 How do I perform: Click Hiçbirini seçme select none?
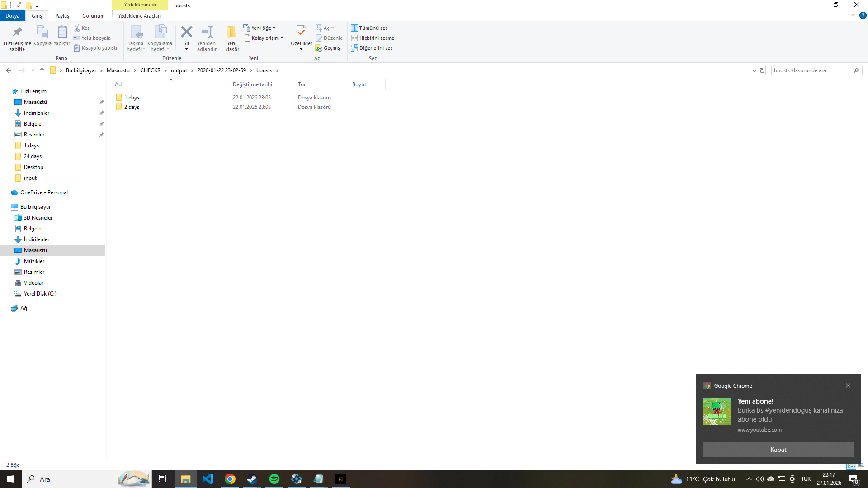click(373, 38)
